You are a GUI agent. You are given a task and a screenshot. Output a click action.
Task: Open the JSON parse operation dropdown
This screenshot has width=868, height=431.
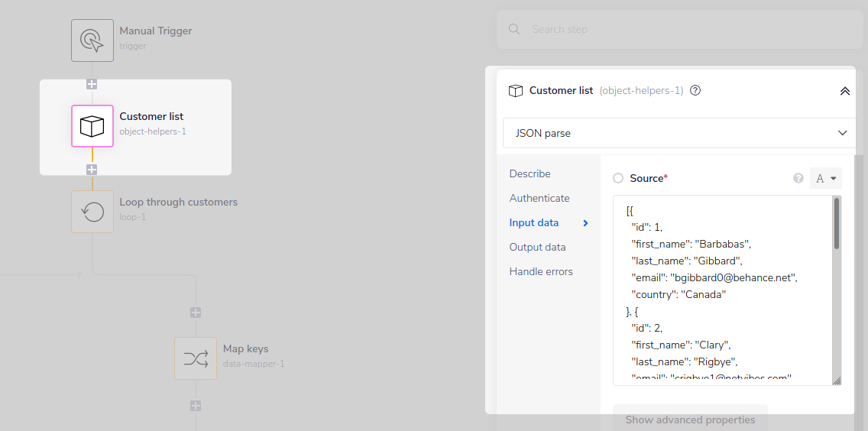[679, 133]
